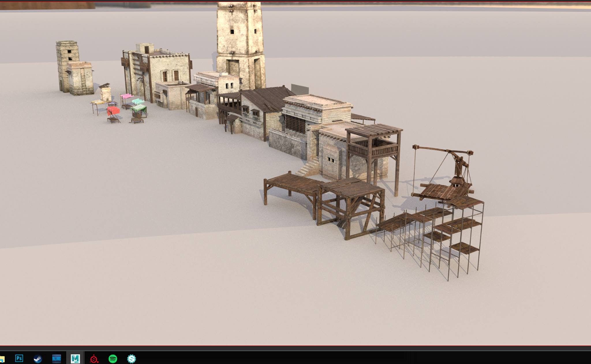Select the pink canopy market stall
The image size is (591, 364).
(127, 96)
